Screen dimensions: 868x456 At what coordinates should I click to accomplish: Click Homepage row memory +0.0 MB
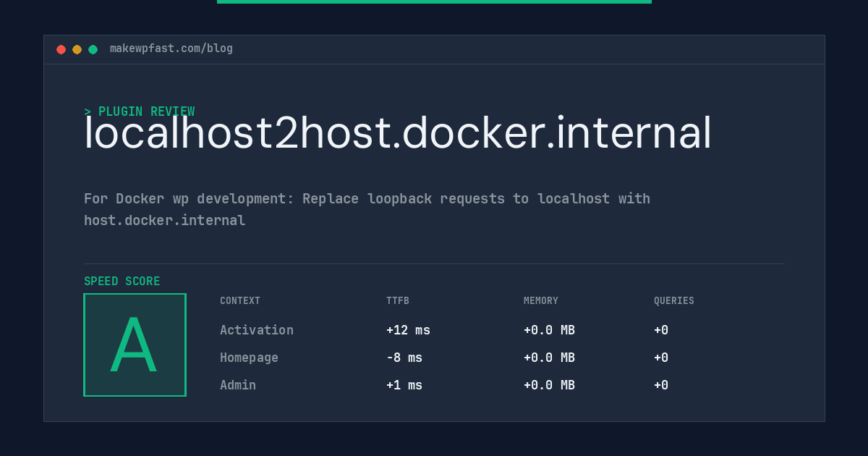coord(549,358)
